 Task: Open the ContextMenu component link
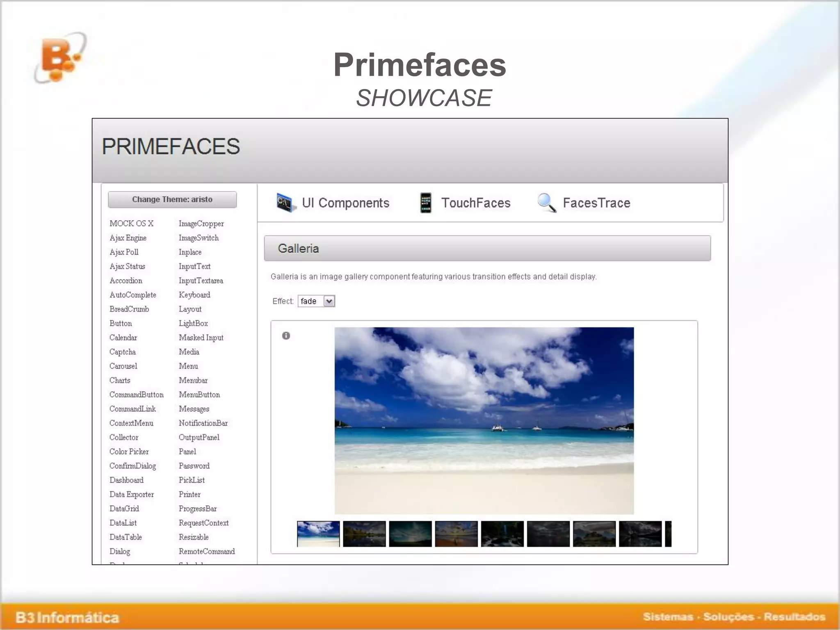(131, 423)
